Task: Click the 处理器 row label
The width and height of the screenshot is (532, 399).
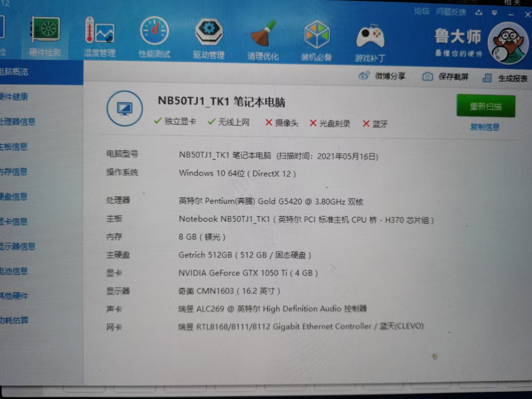Action: tap(118, 200)
